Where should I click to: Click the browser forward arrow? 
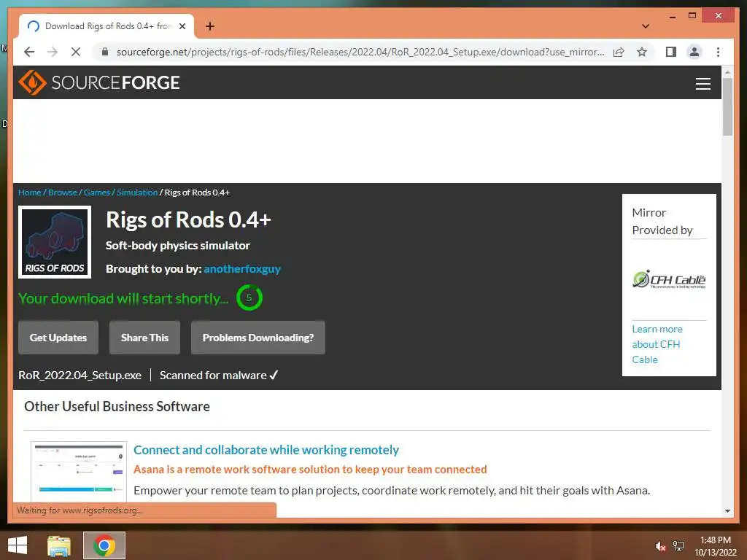pyautogui.click(x=53, y=52)
